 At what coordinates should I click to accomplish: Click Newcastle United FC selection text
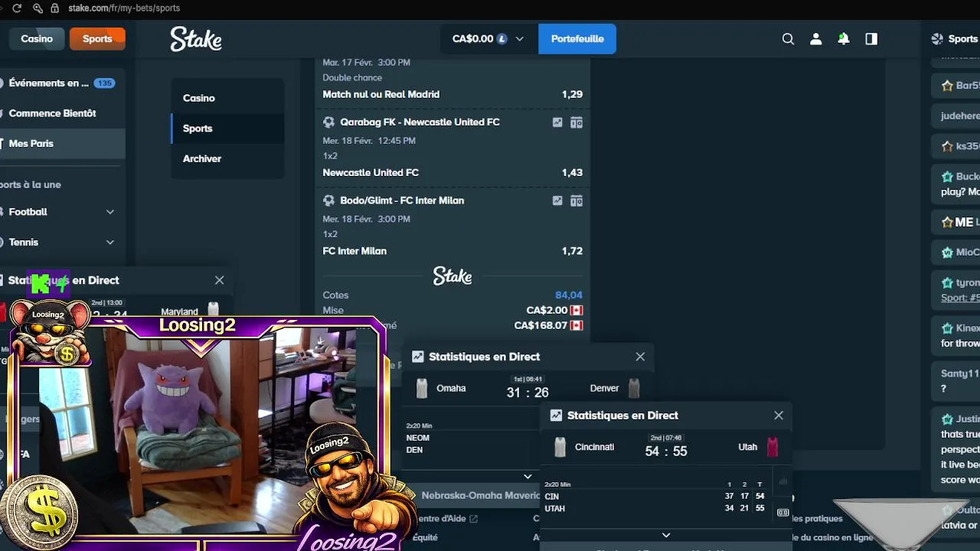point(371,173)
